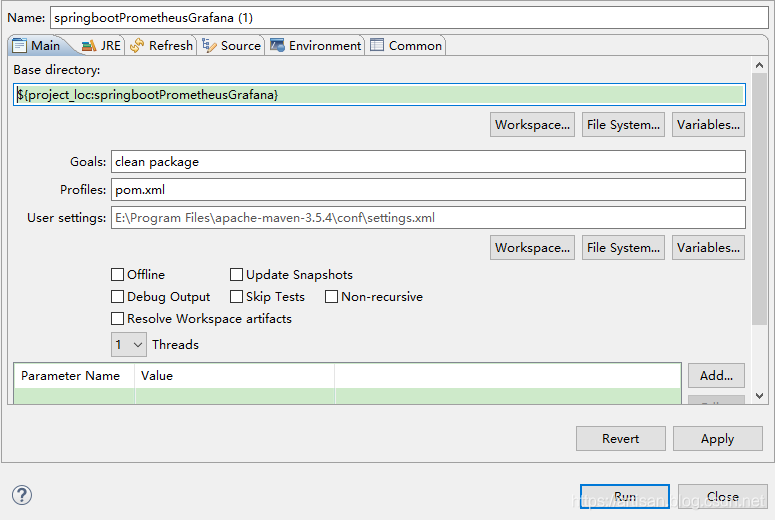Viewport: 775px width, 520px height.
Task: Check Update Snapshots
Action: [237, 275]
